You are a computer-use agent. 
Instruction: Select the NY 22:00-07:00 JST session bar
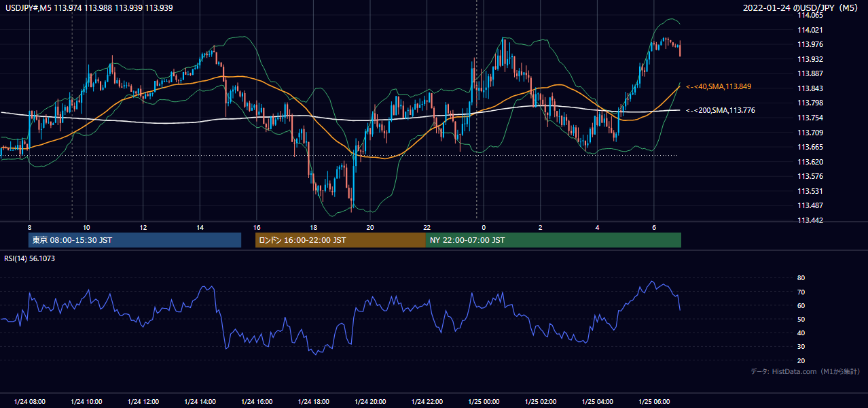pos(554,240)
